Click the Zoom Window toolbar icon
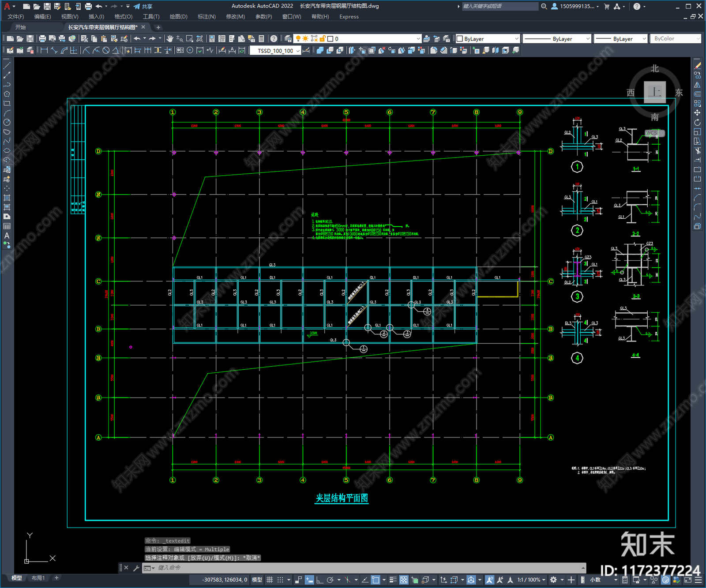 coord(190,39)
